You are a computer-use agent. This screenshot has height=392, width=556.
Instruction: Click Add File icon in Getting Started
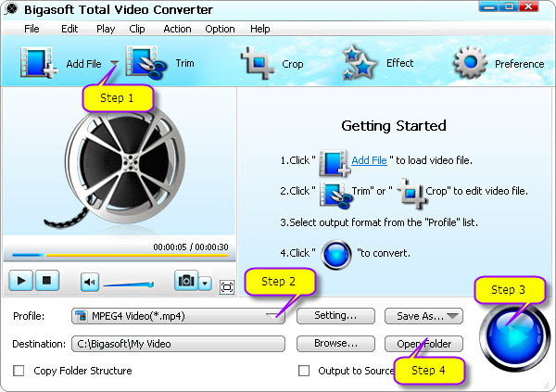335,163
